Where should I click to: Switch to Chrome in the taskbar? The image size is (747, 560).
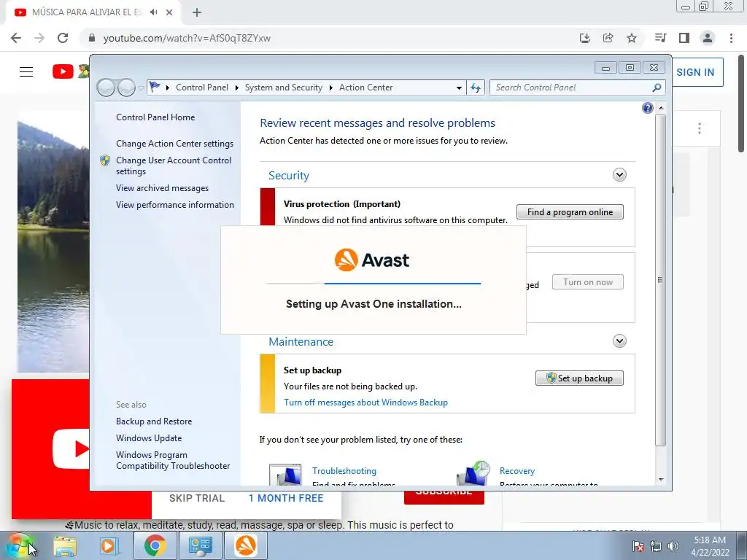click(155, 545)
